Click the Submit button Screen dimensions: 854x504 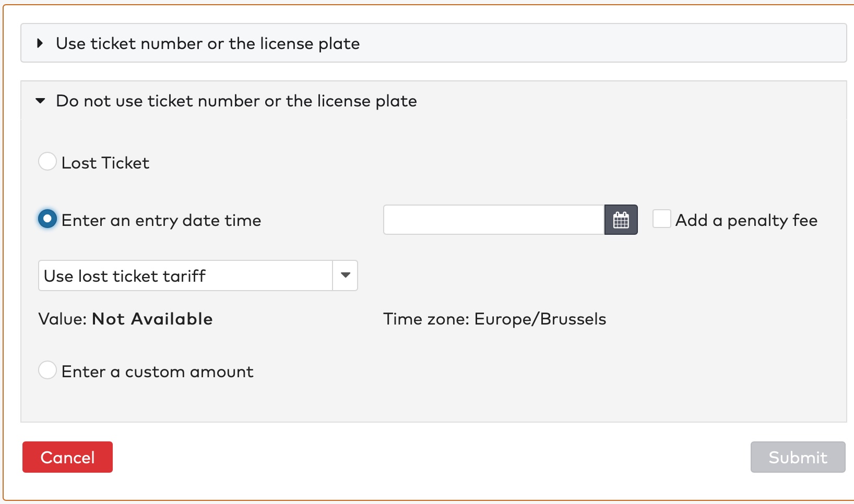point(797,457)
